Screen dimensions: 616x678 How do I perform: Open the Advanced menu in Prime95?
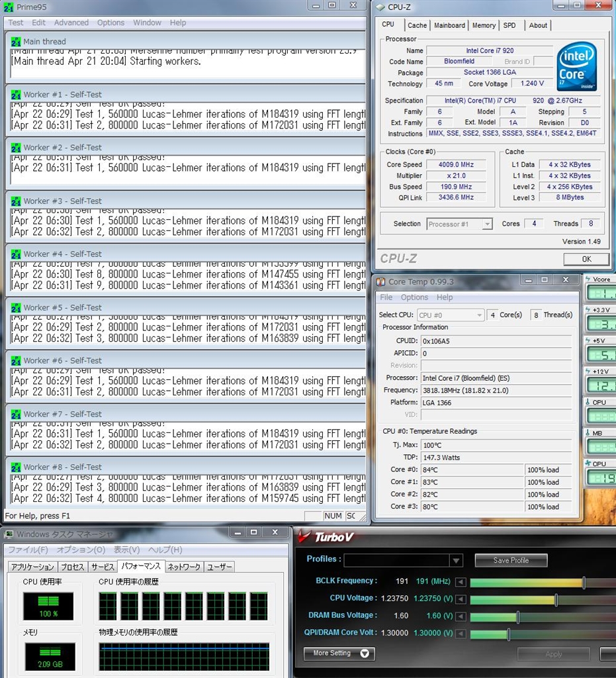71,23
